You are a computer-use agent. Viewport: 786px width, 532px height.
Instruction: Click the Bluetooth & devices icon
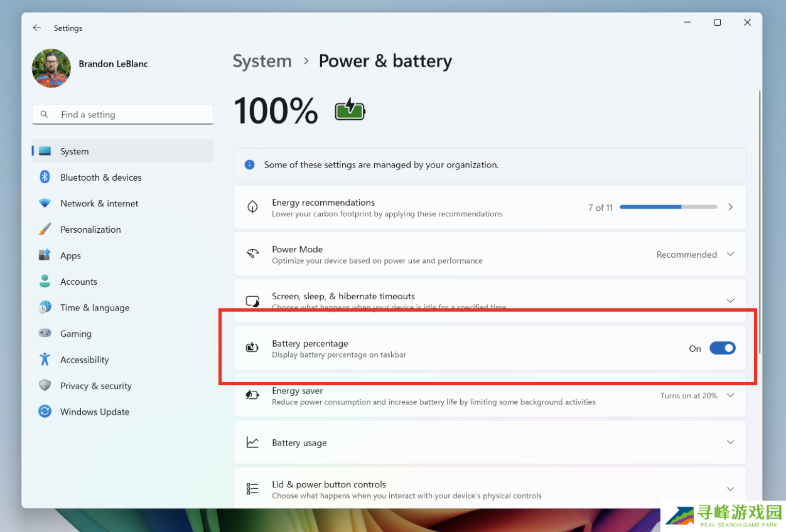point(45,178)
